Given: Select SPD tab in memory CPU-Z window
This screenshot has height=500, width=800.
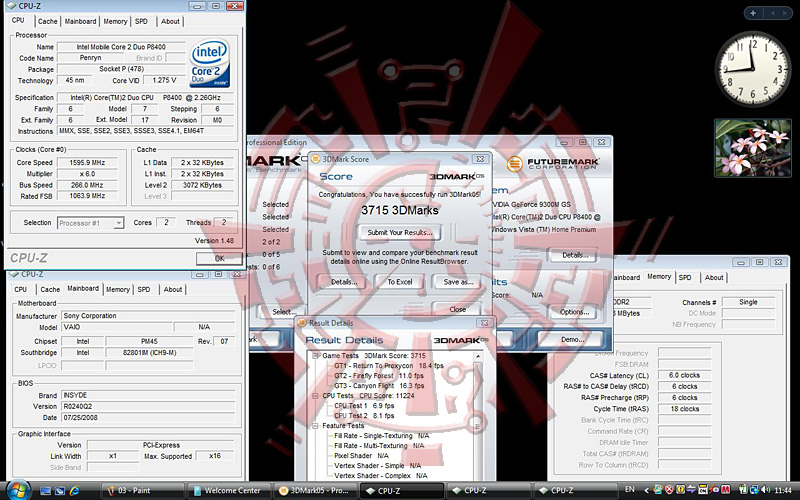Looking at the screenshot, I should (685, 278).
